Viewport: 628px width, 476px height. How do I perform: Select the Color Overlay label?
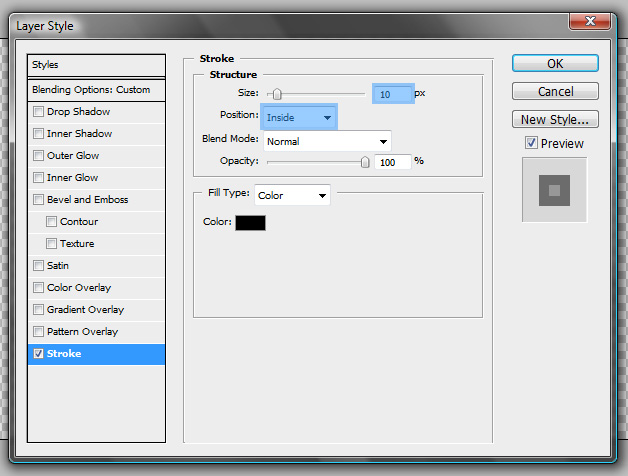tap(79, 288)
